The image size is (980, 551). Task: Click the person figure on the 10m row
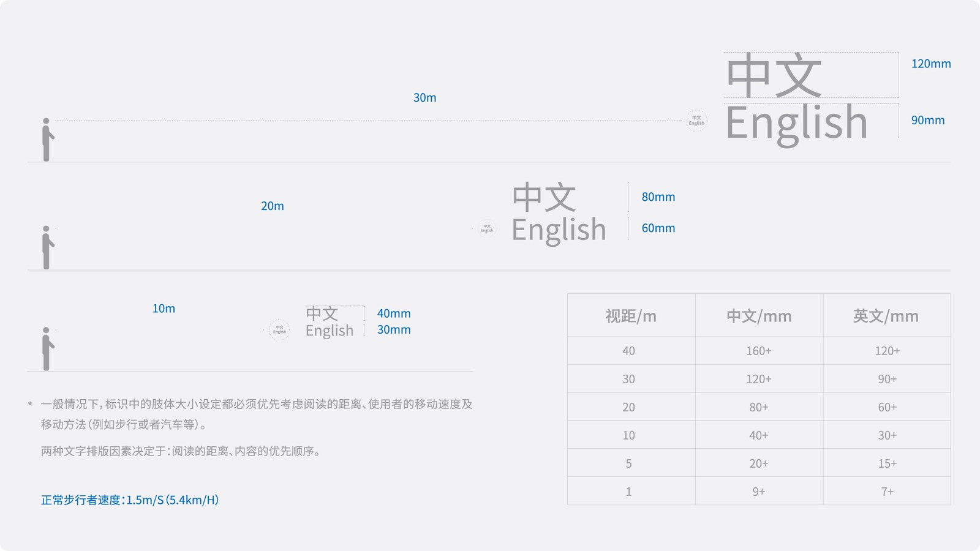pos(47,349)
